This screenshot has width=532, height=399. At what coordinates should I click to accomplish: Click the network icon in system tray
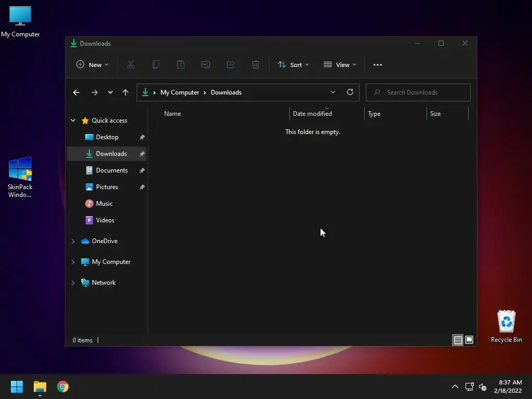point(470,387)
